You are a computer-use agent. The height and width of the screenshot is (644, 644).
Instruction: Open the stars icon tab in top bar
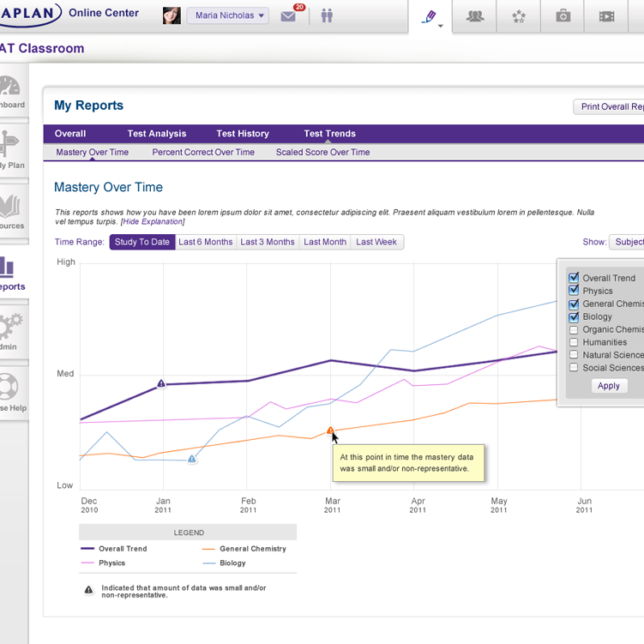(519, 16)
